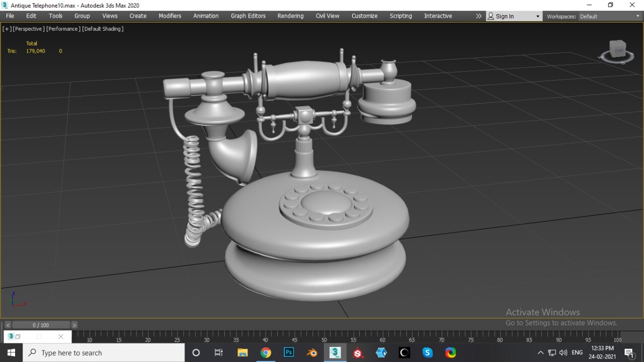Open Google Chrome from the taskbar
This screenshot has height=362, width=644.
tap(266, 353)
